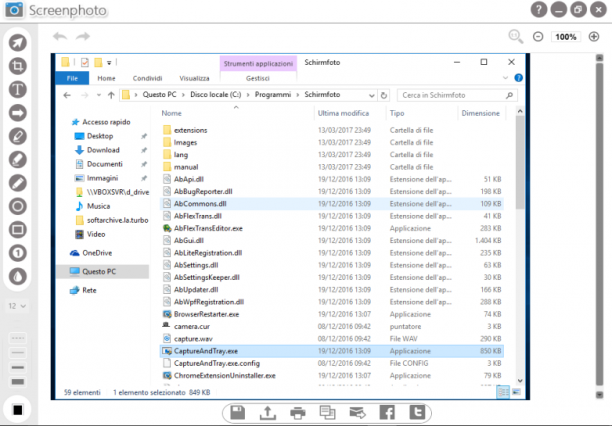Click the 100% zoom level field
Screen dimensions: 612x426
click(566, 37)
